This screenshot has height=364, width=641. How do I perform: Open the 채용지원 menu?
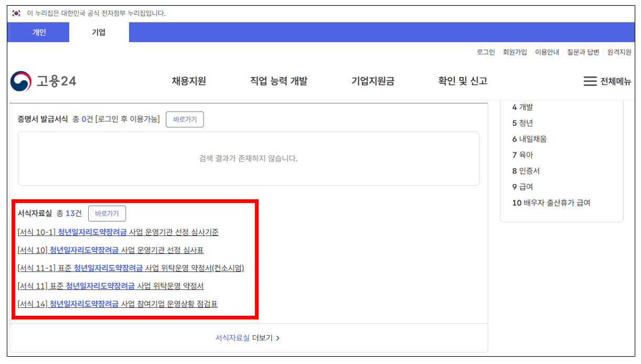[x=189, y=80]
